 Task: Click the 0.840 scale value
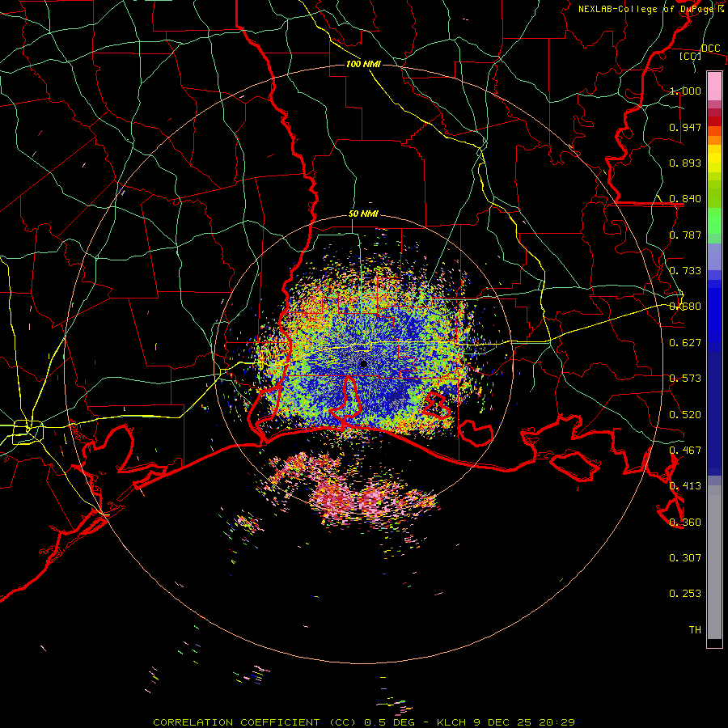tap(685, 199)
